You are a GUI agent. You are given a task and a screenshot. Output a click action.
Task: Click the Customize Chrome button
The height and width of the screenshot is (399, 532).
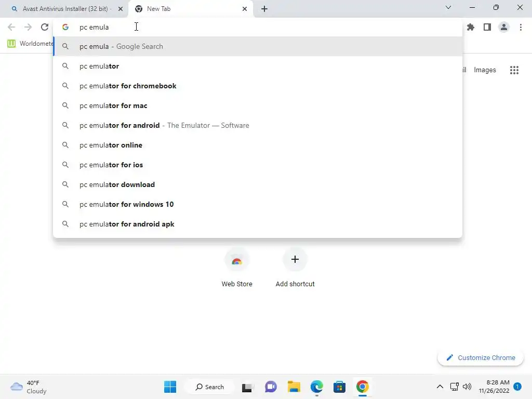(x=481, y=357)
